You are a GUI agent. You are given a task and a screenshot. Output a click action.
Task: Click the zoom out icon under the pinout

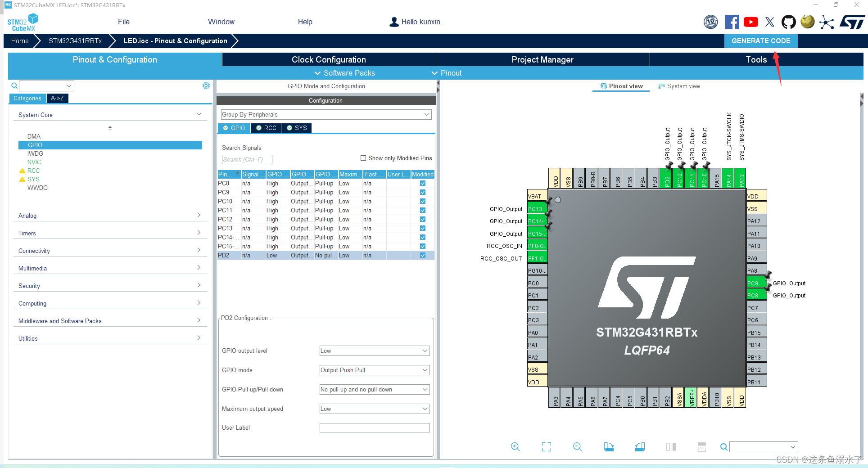[578, 447]
